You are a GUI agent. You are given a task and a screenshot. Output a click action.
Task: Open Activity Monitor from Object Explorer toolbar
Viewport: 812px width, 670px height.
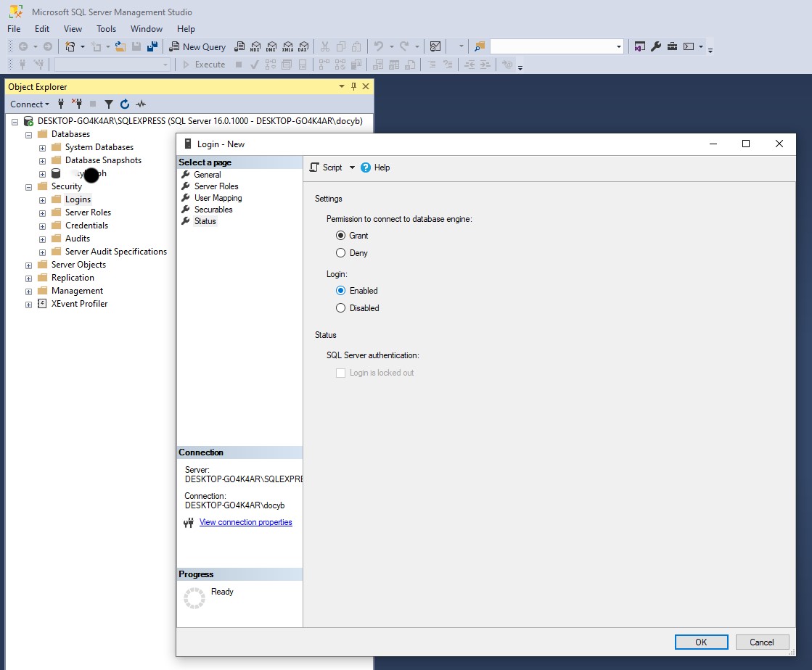pyautogui.click(x=141, y=104)
